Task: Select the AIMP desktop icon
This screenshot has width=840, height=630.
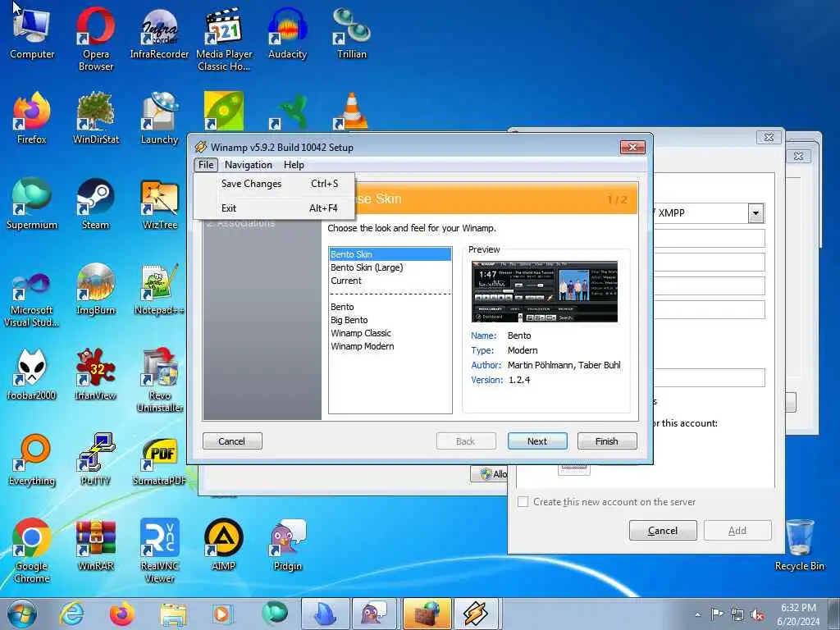Action: coord(224,546)
